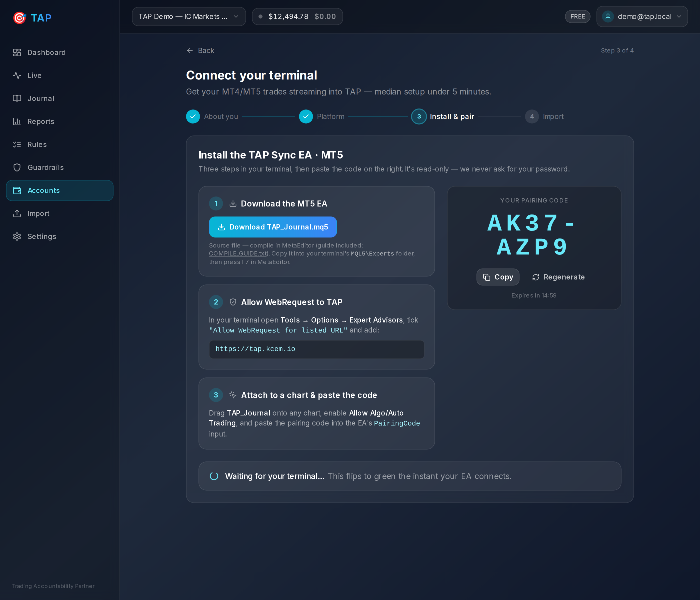This screenshot has width=700, height=600.
Task: Click the download icon inside the blue button
Action: point(221,227)
